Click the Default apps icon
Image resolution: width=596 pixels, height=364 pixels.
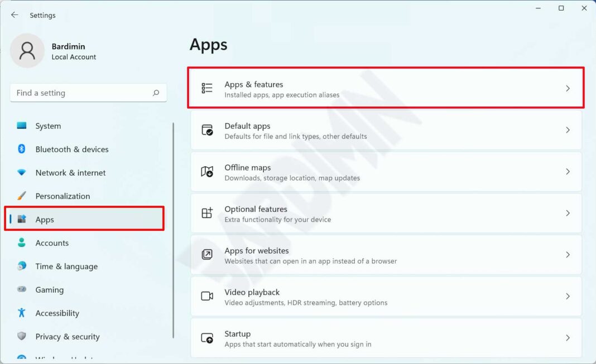tap(207, 130)
